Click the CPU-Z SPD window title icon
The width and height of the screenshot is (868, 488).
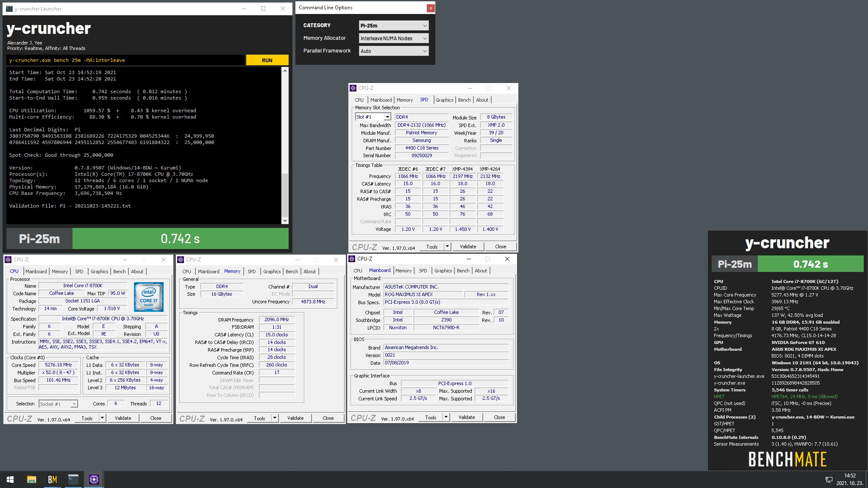pyautogui.click(x=353, y=88)
